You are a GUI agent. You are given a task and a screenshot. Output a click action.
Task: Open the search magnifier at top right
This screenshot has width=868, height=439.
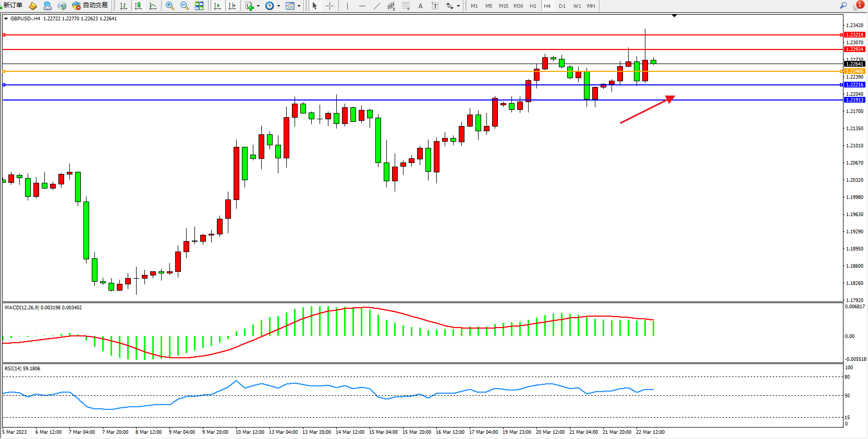click(x=843, y=6)
